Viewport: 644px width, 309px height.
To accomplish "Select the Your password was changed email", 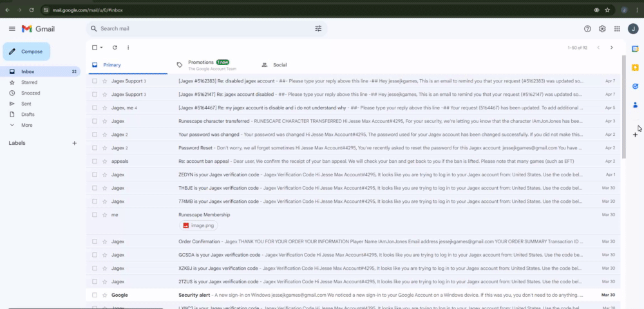I will pos(95,135).
